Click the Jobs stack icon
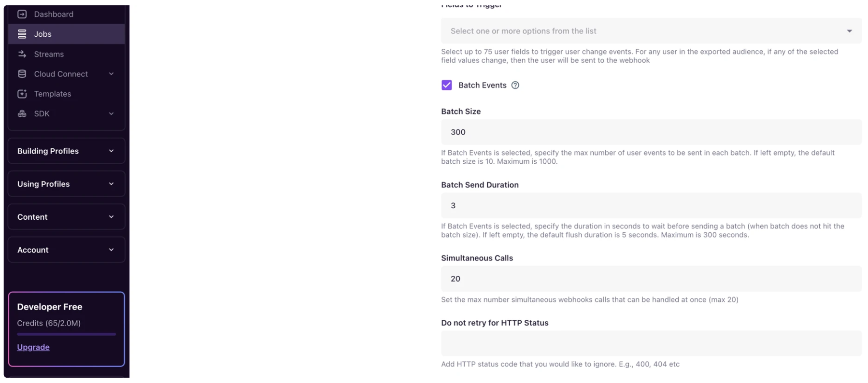This screenshot has width=868, height=383. (x=22, y=34)
